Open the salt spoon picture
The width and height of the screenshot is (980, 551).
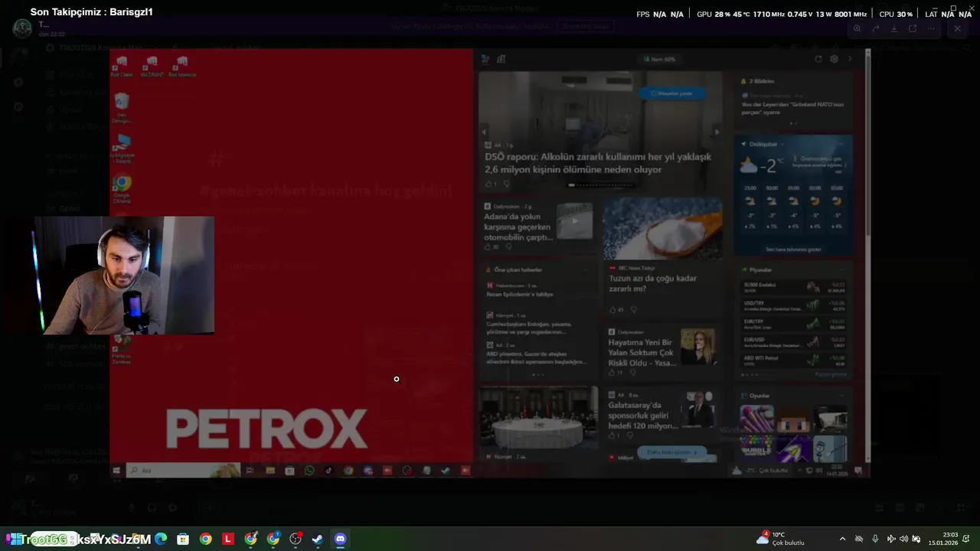[662, 229]
